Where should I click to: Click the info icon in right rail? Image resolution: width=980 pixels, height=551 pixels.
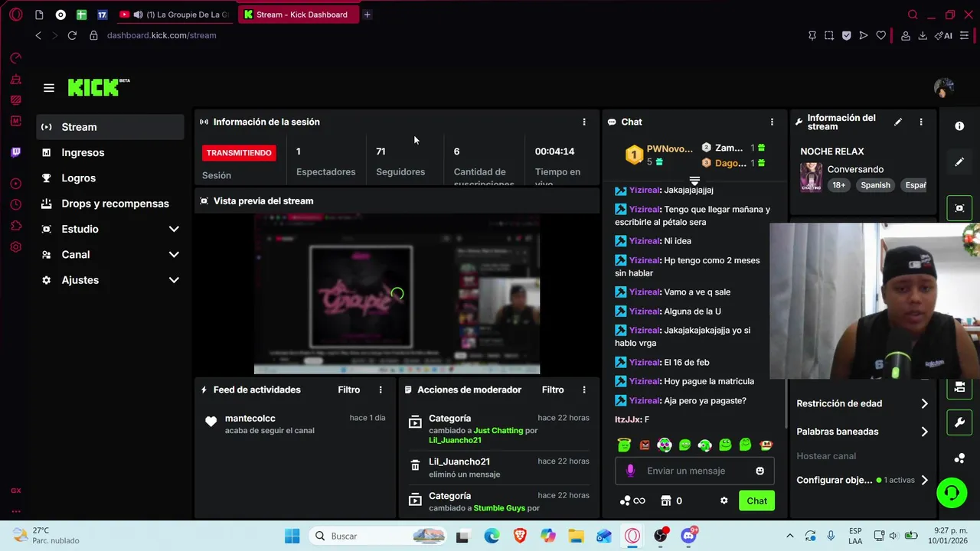point(959,126)
